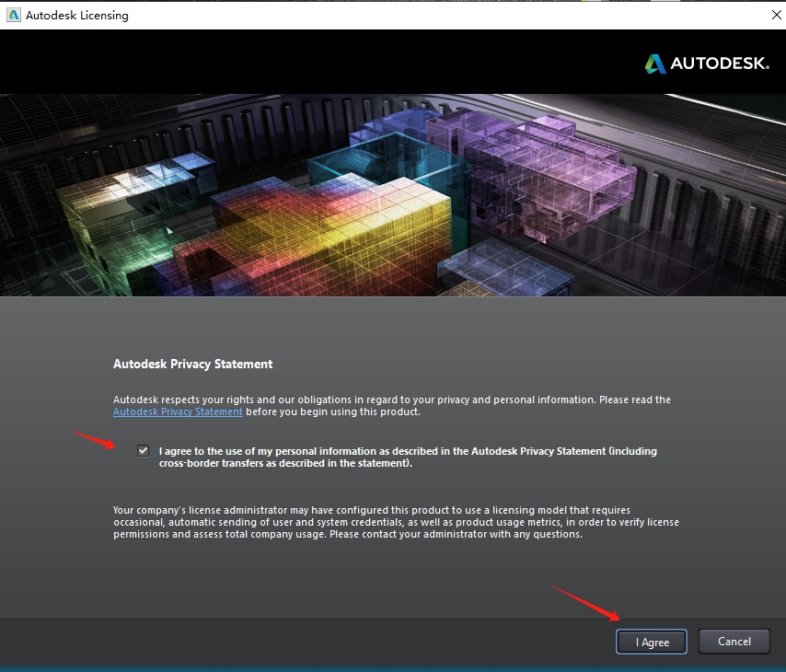
Task: Click the small window icon before 'Autodesk Licensing'
Action: (x=13, y=15)
